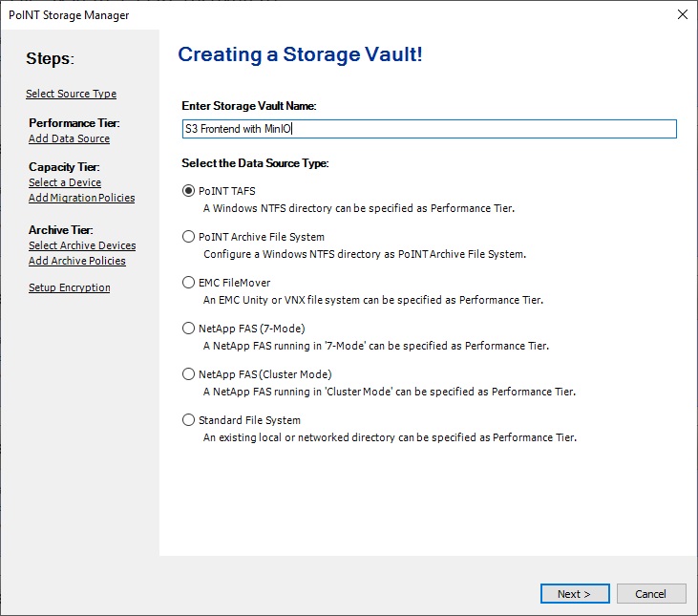The image size is (698, 616).
Task: Select the PoINT TAFS radio option
Action: [x=189, y=191]
